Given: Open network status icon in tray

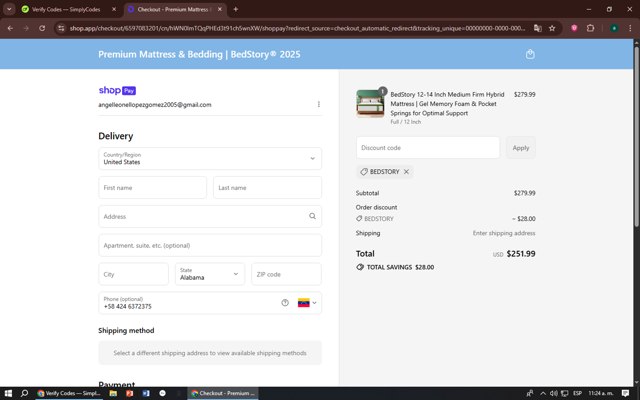Looking at the screenshot, I should 564,393.
